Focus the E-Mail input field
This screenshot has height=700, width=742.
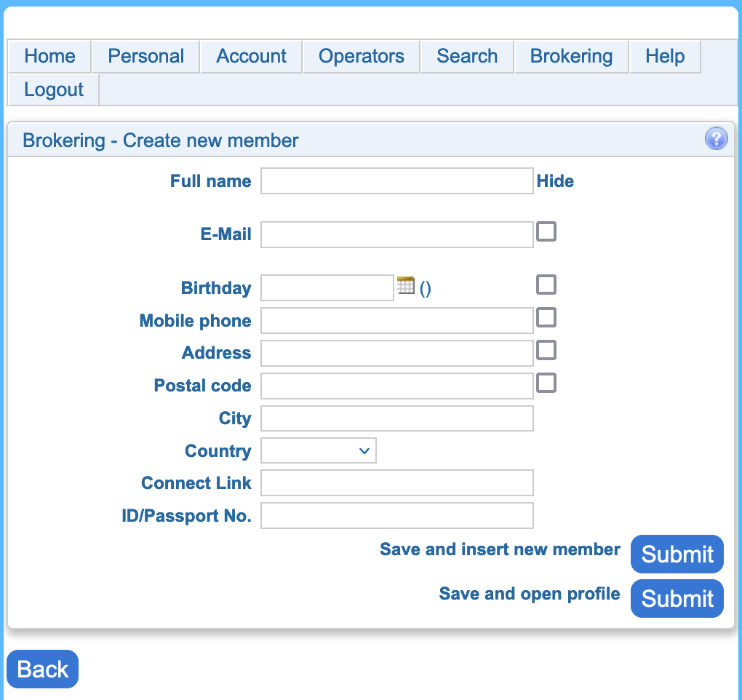(397, 235)
